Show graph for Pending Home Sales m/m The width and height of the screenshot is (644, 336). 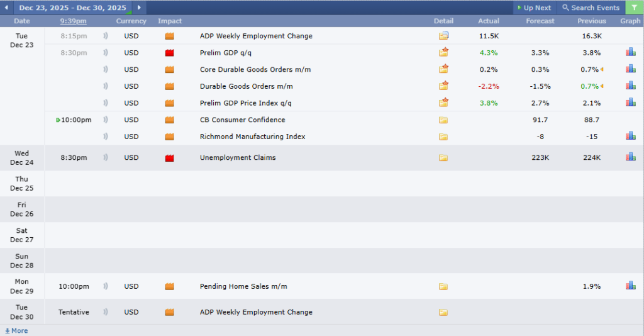click(630, 286)
